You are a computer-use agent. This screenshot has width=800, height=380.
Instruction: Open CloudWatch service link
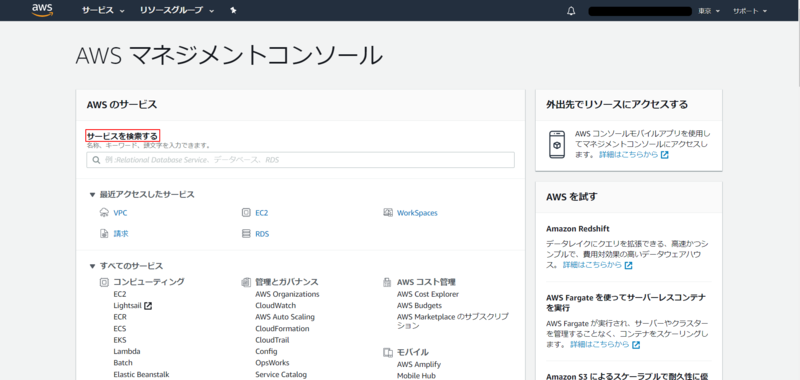276,306
